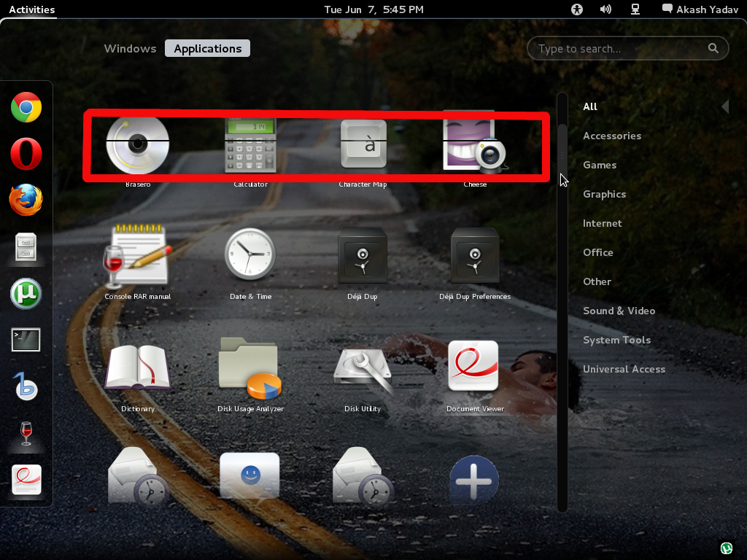
Task: Show only Games category applications
Action: click(x=600, y=165)
